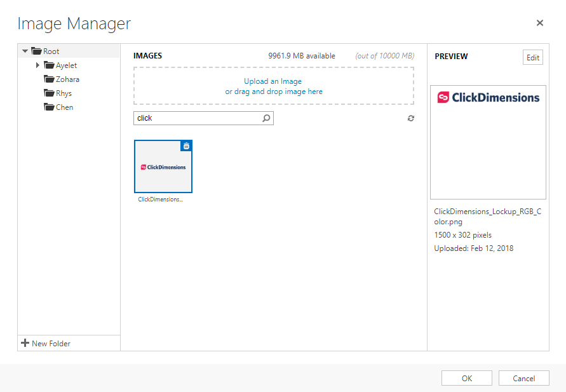Open the Zohara folder
The width and height of the screenshot is (566, 392).
tap(67, 79)
